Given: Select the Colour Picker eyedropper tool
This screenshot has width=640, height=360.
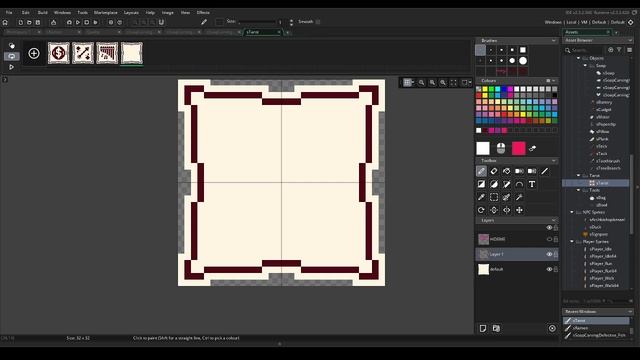Looking at the screenshot, I should (x=481, y=198).
